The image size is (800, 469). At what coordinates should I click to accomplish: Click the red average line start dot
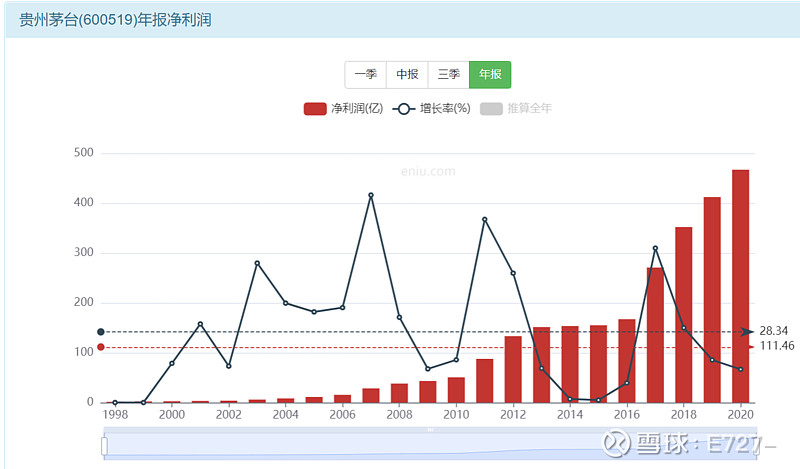[x=101, y=347]
